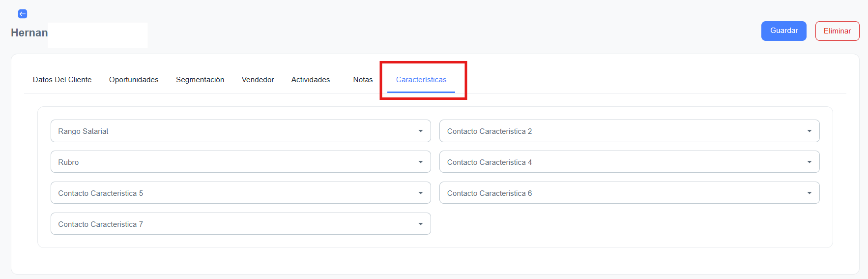This screenshot has width=868, height=279.
Task: Go to the Segmentación tab
Action: pos(200,80)
